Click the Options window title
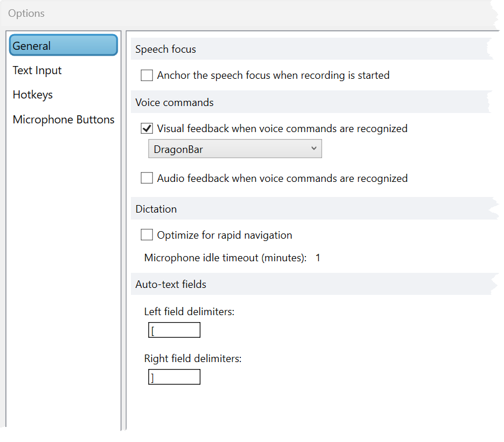Viewport: 504px width, 442px height. (x=26, y=13)
